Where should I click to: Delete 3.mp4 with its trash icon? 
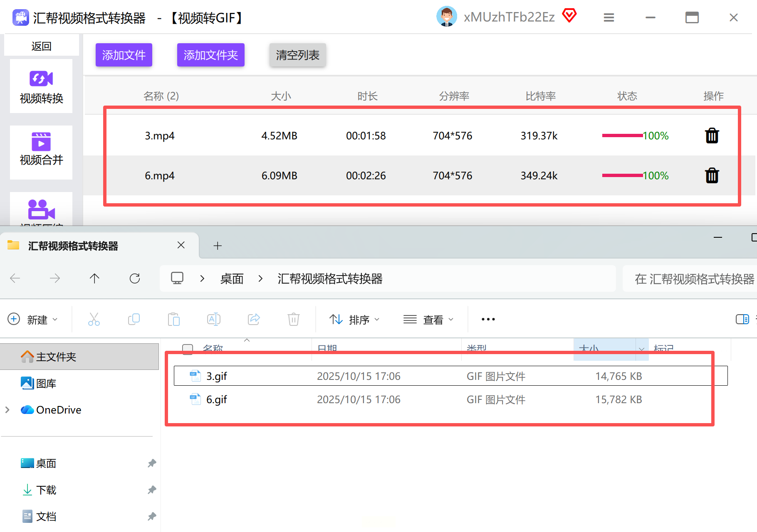coord(712,136)
